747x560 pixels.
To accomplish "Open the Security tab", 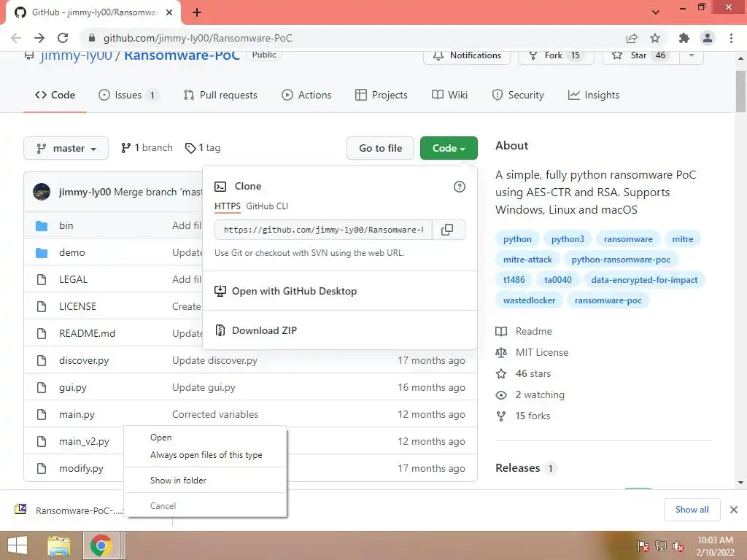I will (x=517, y=95).
